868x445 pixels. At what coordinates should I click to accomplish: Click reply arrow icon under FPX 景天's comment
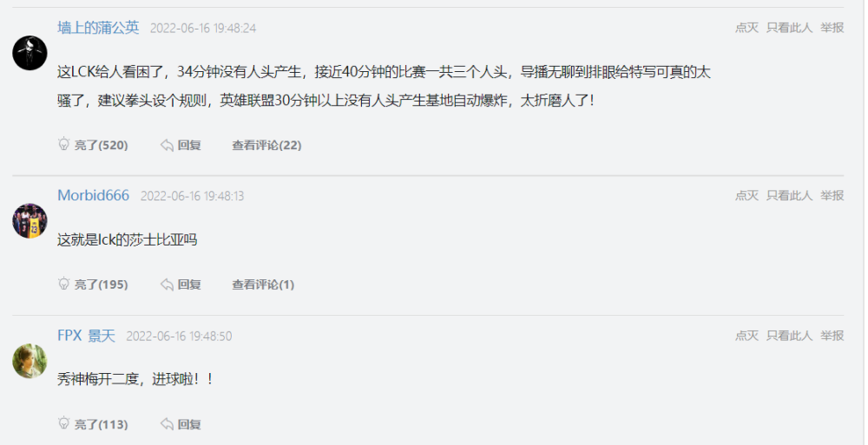tap(167, 424)
